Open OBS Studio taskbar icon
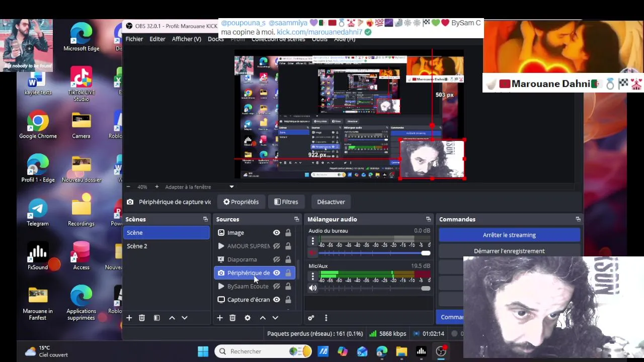 tap(441, 351)
